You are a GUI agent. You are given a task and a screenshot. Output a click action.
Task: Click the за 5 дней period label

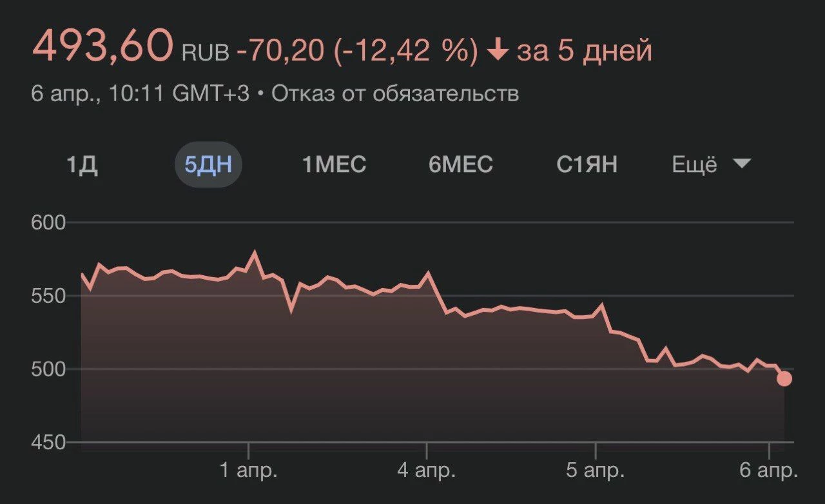point(584,51)
